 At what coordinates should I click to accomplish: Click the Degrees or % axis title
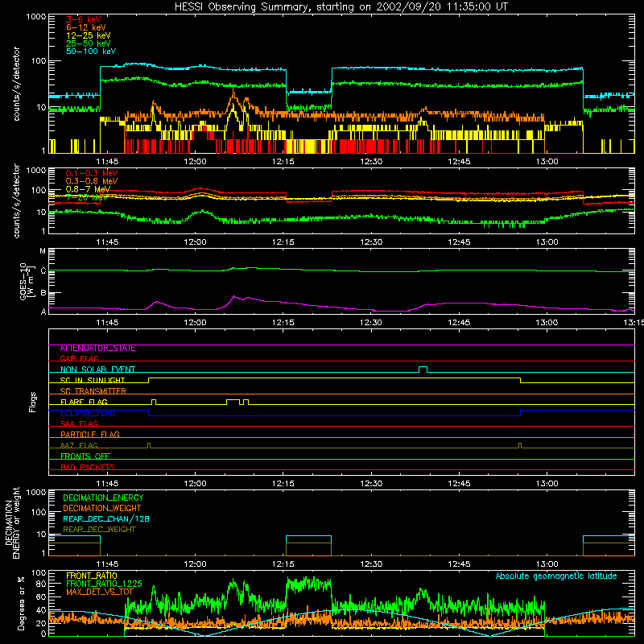coord(21,603)
